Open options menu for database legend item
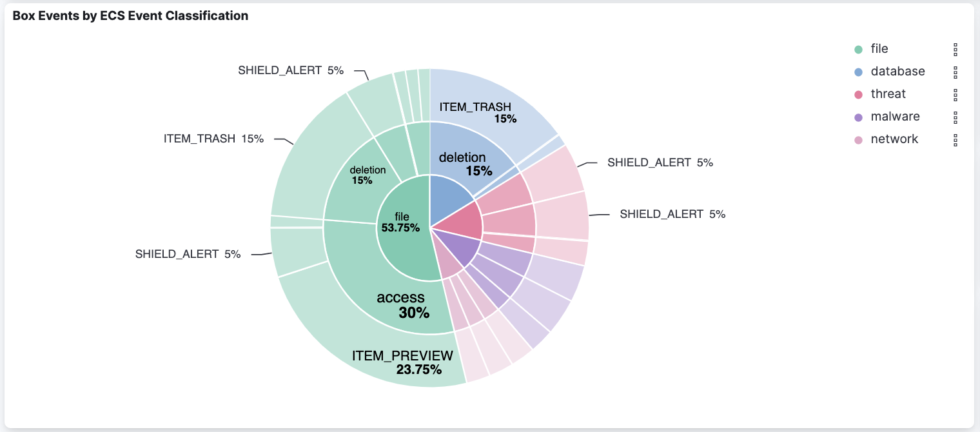Screen dimensions: 980x432 (x=955, y=72)
